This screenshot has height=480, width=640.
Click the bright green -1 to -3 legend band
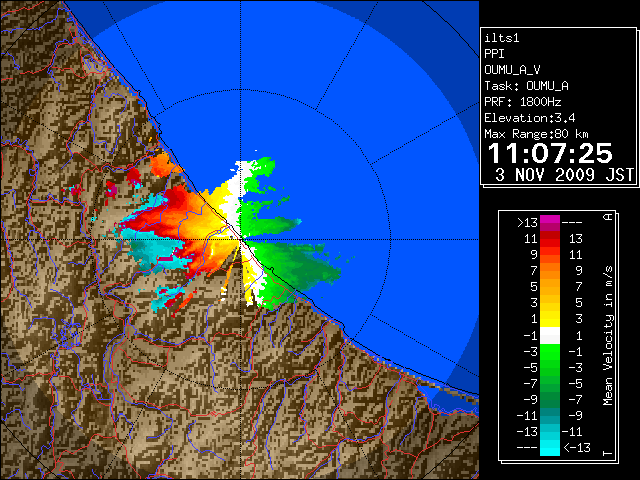(x=550, y=352)
